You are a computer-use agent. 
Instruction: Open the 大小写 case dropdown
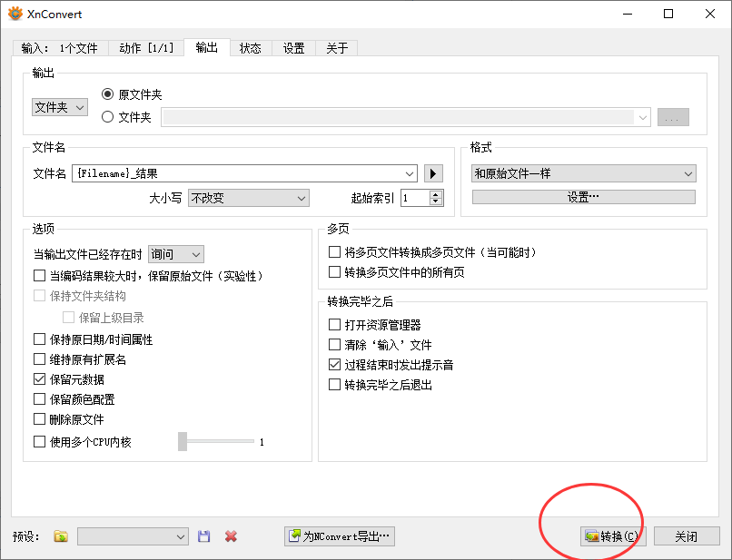point(248,198)
